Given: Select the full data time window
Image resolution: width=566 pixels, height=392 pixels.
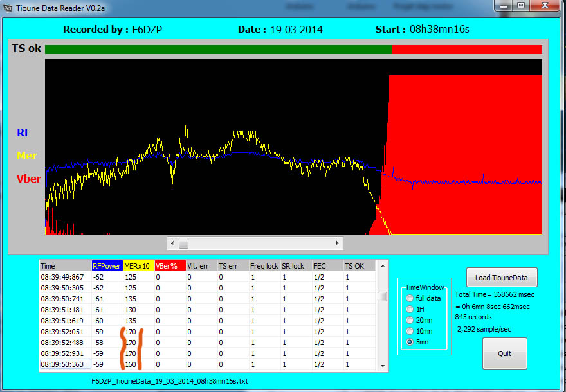Looking at the screenshot, I should (410, 298).
